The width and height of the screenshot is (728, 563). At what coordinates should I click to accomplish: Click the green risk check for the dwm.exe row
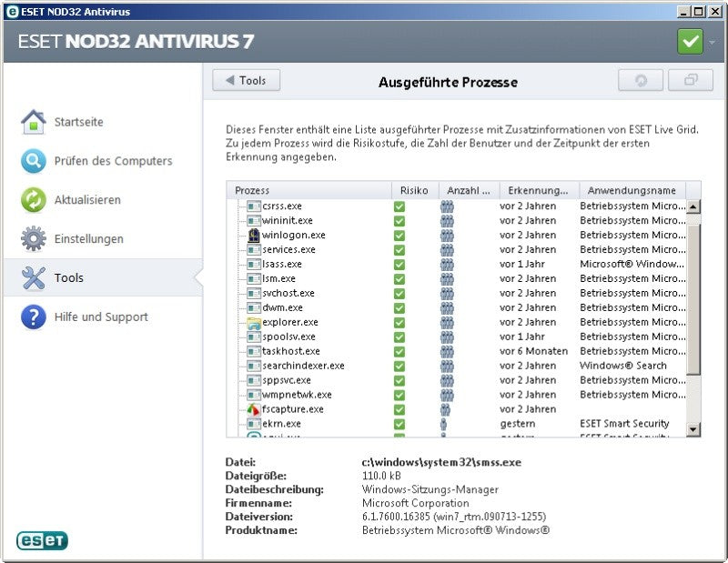[x=399, y=308]
